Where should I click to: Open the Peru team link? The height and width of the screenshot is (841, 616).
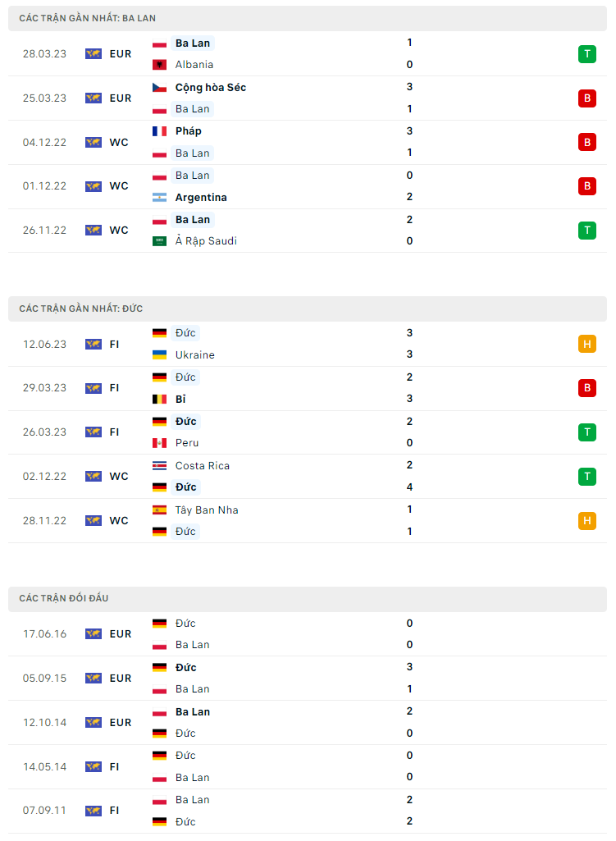187,443
